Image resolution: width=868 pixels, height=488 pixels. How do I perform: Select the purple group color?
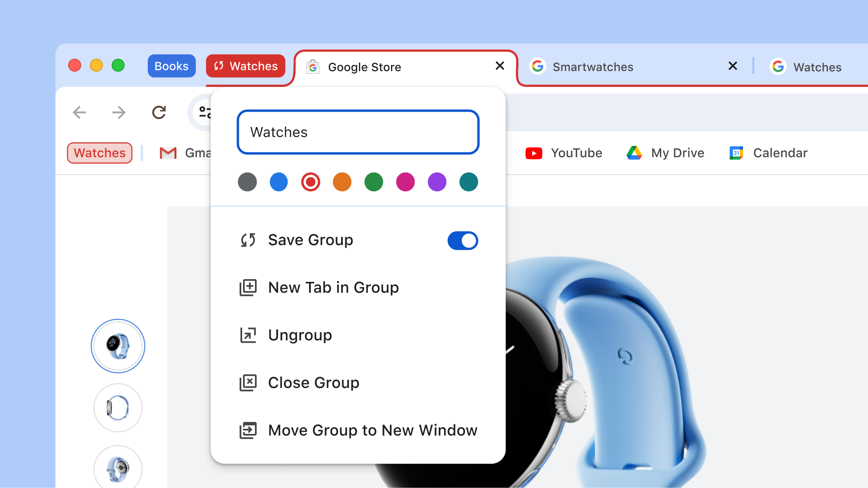437,182
